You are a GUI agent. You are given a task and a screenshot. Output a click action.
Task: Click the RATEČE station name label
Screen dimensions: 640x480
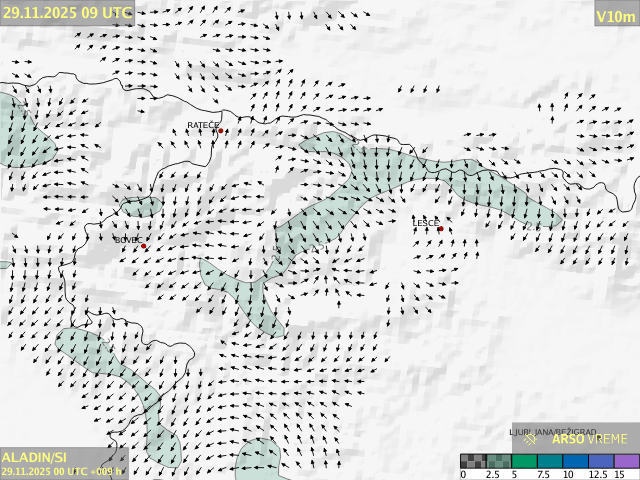[x=203, y=125]
